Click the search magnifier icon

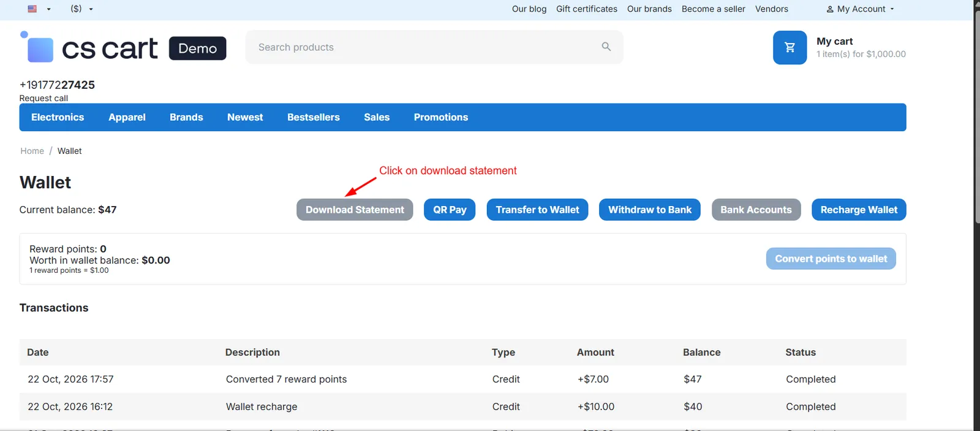click(606, 47)
